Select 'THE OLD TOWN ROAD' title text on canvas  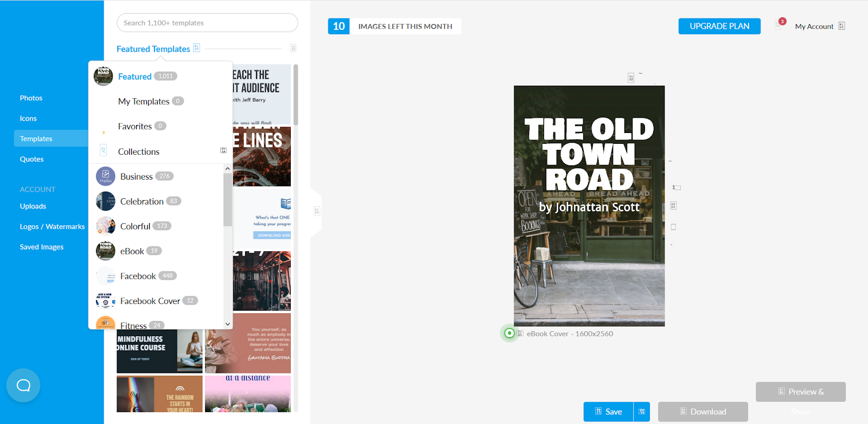tap(589, 155)
